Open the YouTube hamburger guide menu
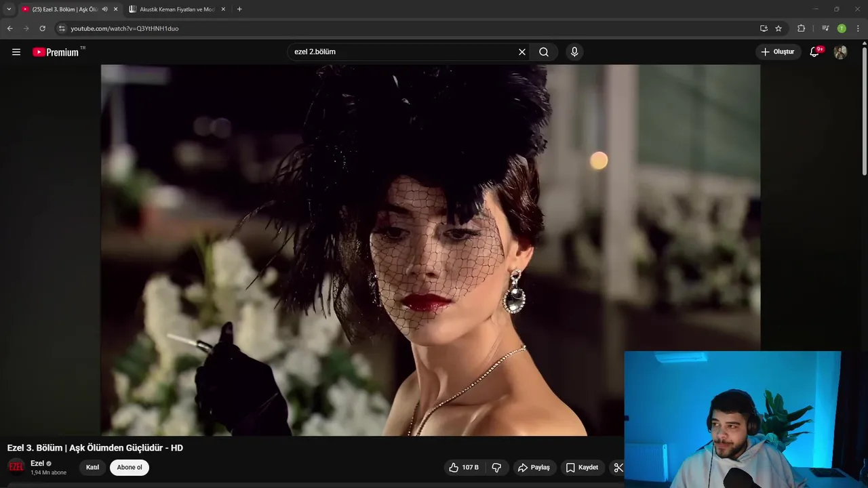 pos(16,52)
